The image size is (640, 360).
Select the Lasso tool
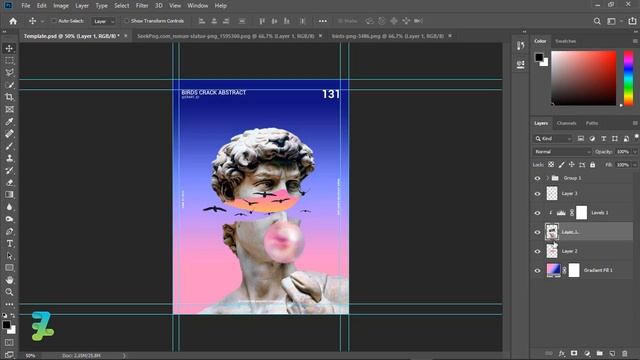click(x=9, y=73)
